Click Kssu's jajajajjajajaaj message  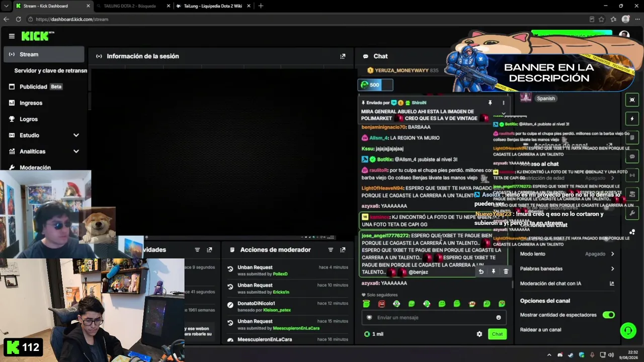coord(382,149)
